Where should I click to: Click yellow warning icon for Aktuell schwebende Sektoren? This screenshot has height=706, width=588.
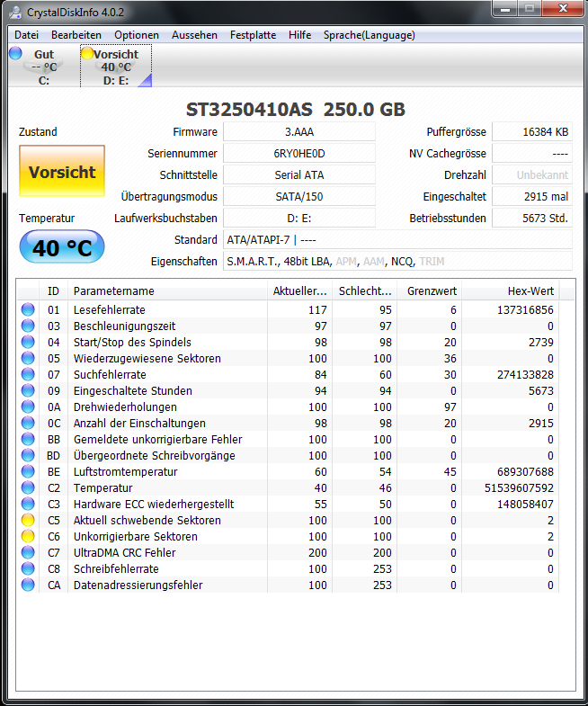pyautogui.click(x=28, y=521)
